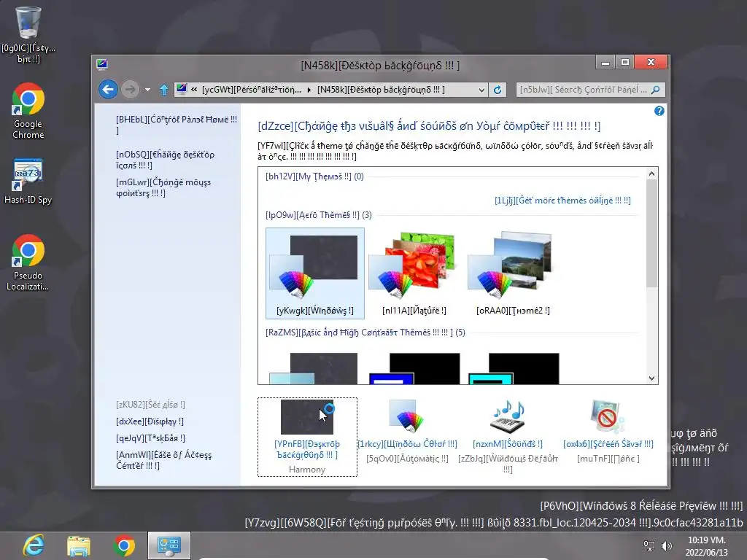Open the Display link in sidebar
747x560 pixels.
coord(150,421)
